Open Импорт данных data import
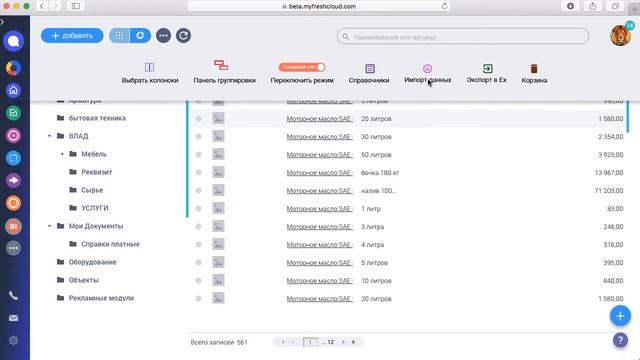Viewport: 640px width, 360px height. pyautogui.click(x=427, y=73)
